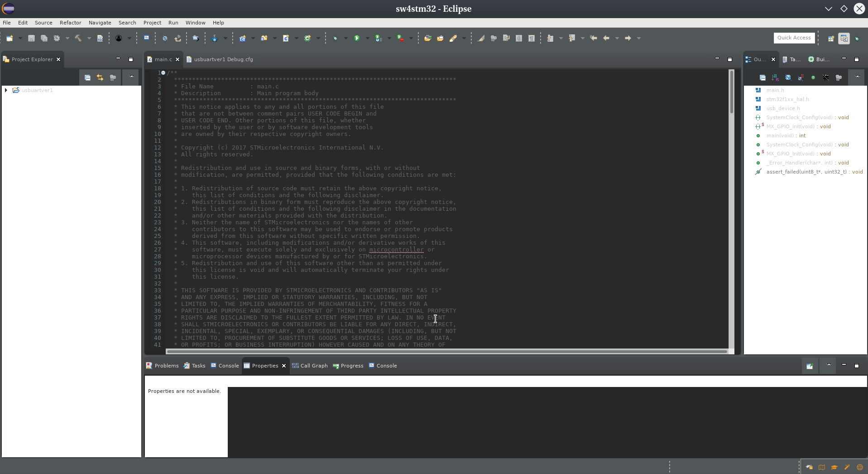Screen dimensions: 868x474
Task: Open the Refactor menu
Action: tap(70, 23)
